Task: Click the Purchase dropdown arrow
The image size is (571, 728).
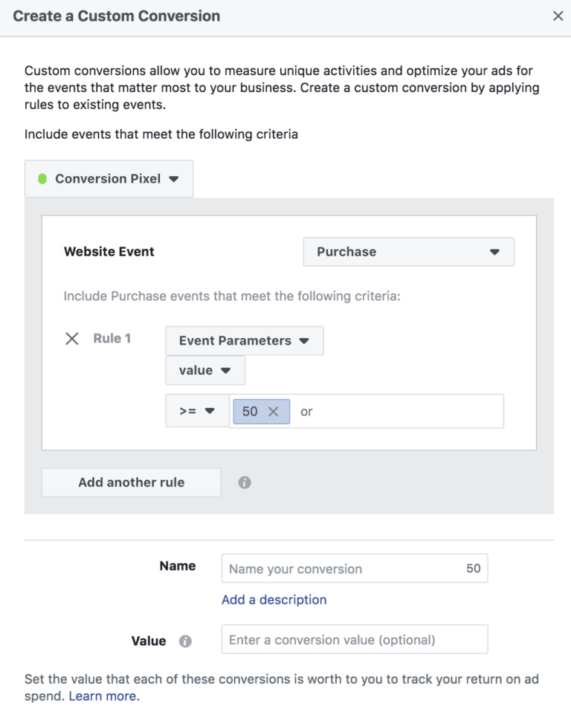Action: point(494,252)
